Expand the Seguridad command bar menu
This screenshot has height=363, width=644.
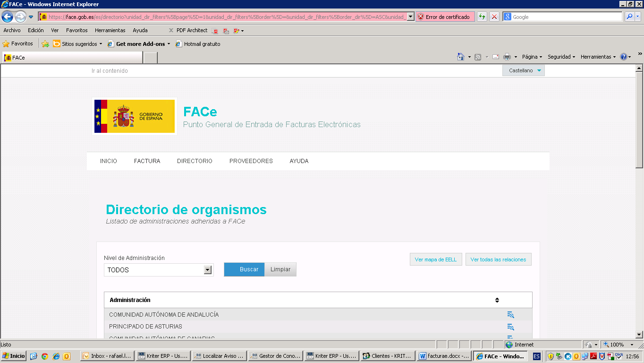tap(561, 57)
